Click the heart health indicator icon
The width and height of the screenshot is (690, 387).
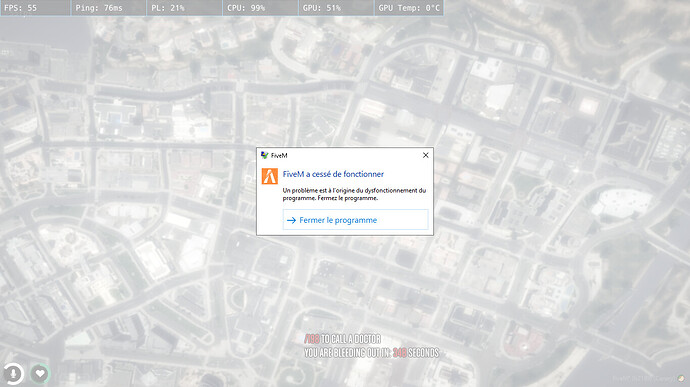point(40,373)
